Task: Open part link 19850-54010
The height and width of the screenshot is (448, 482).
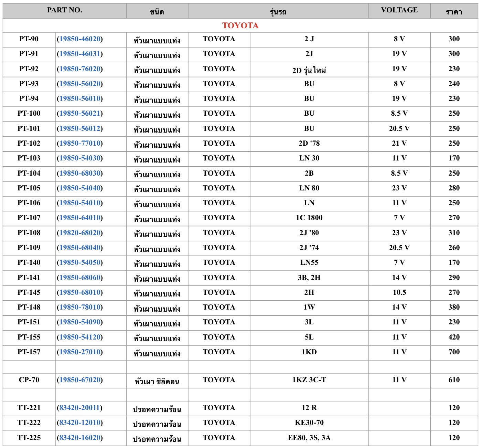Action: tap(80, 203)
